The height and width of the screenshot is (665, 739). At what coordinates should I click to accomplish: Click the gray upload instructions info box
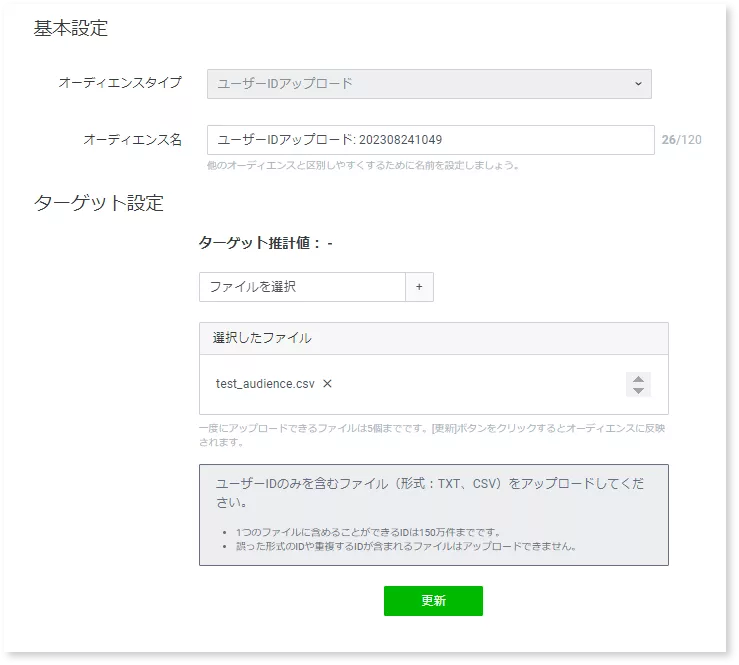pos(433,514)
